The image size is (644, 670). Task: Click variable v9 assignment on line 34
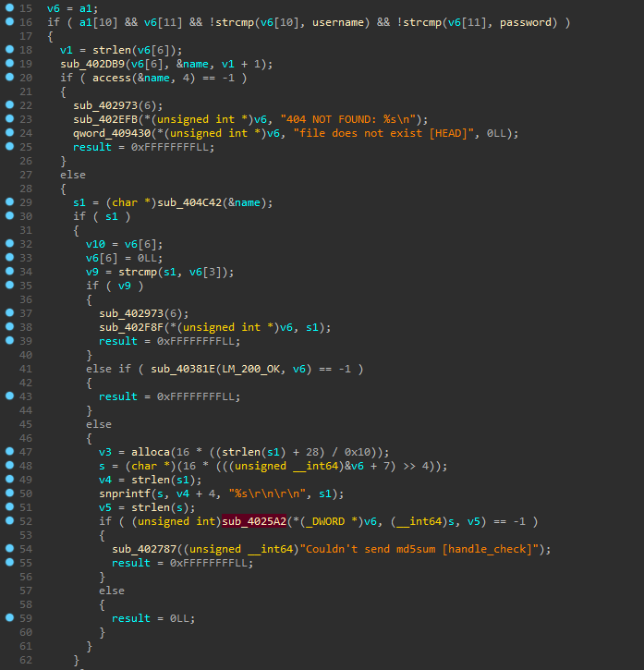point(92,272)
